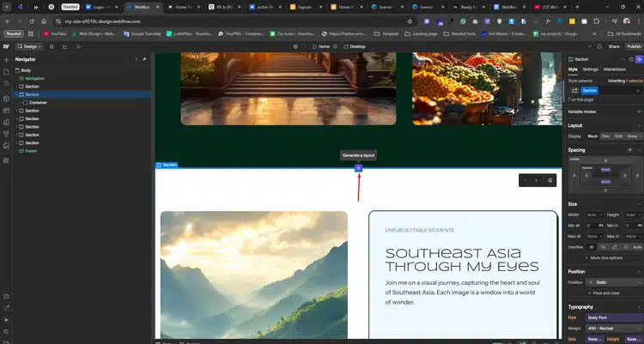The height and width of the screenshot is (344, 644).
Task: Open the Navigator icon in left sidebar
Action: point(6,84)
